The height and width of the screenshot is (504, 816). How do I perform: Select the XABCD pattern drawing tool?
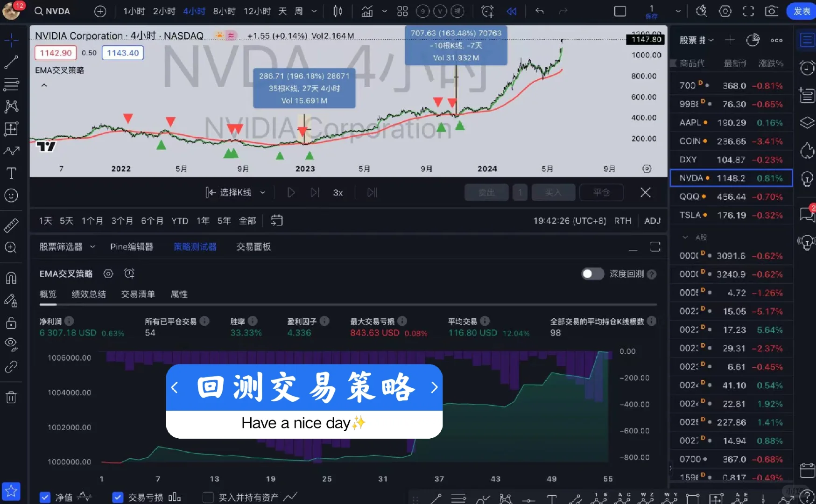tap(11, 106)
